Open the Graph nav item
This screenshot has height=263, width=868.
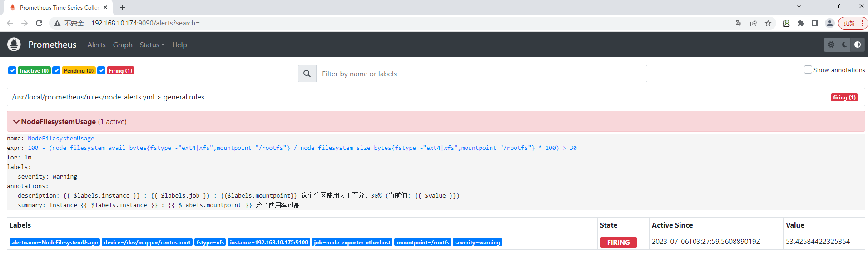coord(123,45)
